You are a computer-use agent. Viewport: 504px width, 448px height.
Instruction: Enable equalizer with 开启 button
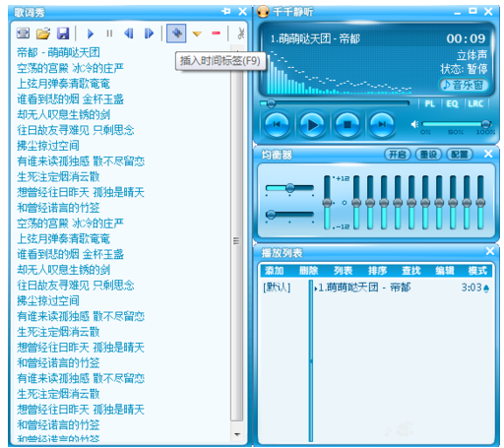click(x=398, y=155)
